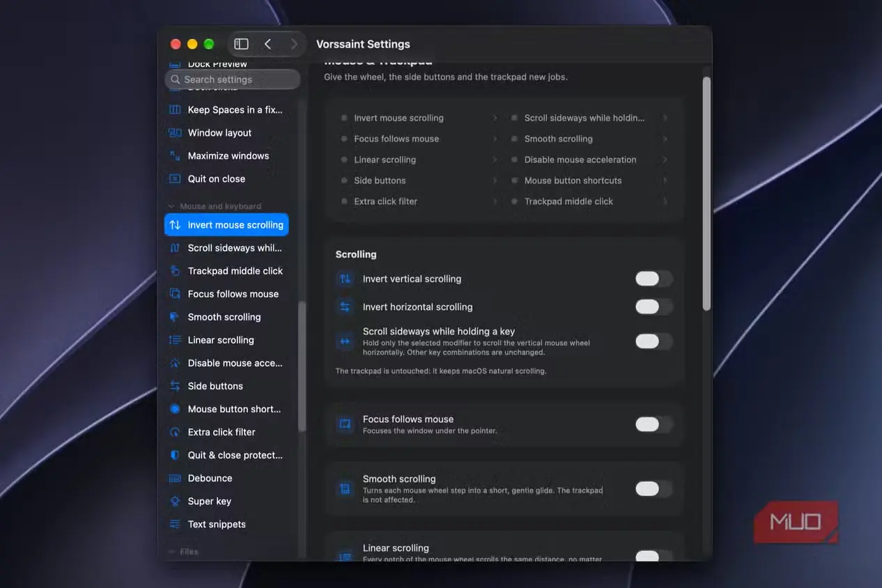Click the chevron next to Invert mouse scrolling shortcut
The image size is (882, 588).
click(495, 118)
